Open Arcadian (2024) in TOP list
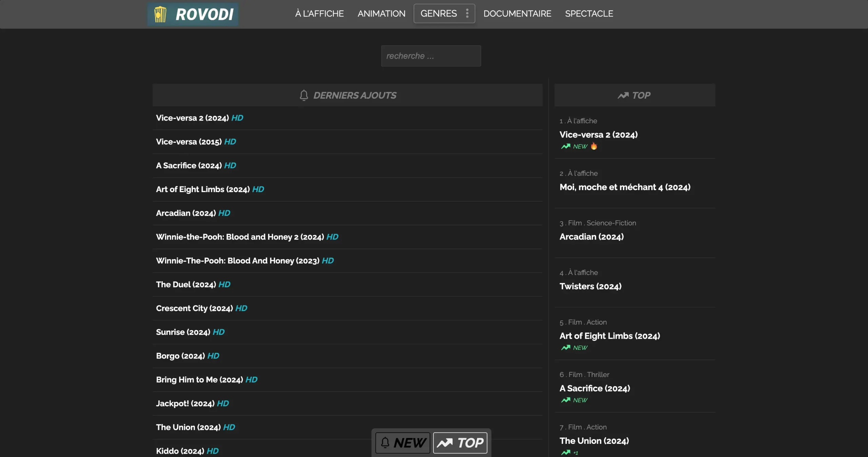Viewport: 868px width, 457px height. (x=591, y=236)
